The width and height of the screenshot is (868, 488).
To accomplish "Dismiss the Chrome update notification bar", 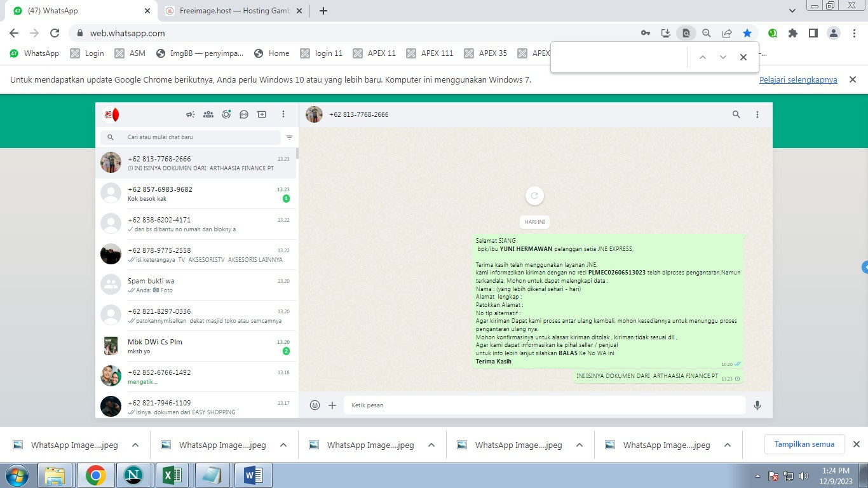I will click(x=853, y=79).
